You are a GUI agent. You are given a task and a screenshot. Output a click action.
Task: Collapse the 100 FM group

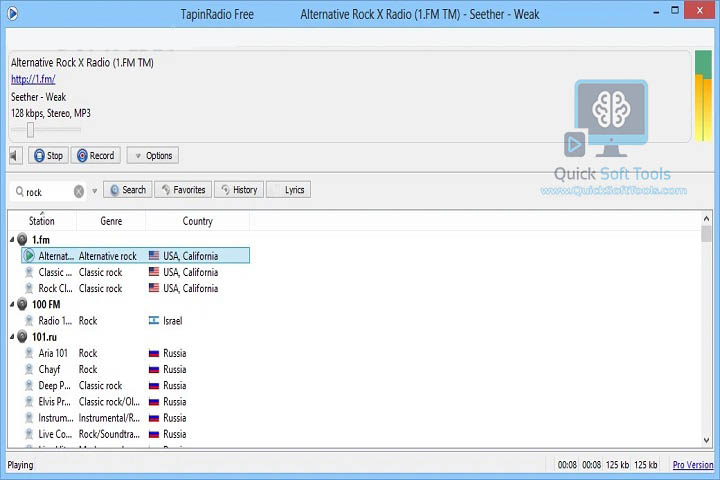[x=12, y=304]
